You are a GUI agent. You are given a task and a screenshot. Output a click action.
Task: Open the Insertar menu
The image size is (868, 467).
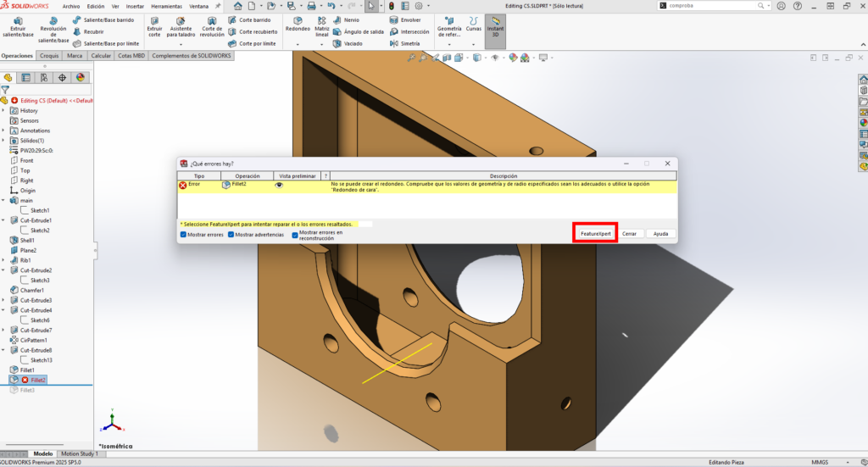(135, 6)
